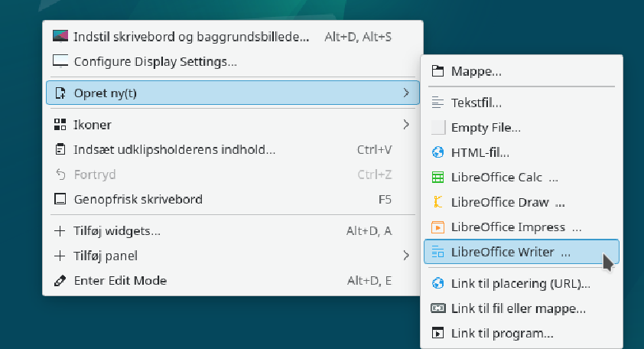Expand the Tilføj panel submenu chevron
Screen dimensions: 644x349
click(x=406, y=256)
